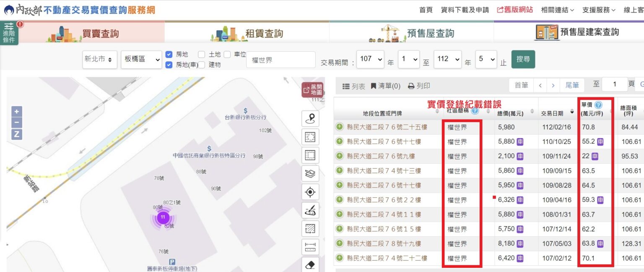Click the 車 badge next to unit price 59.3
644x272 pixels.
(x=600, y=200)
